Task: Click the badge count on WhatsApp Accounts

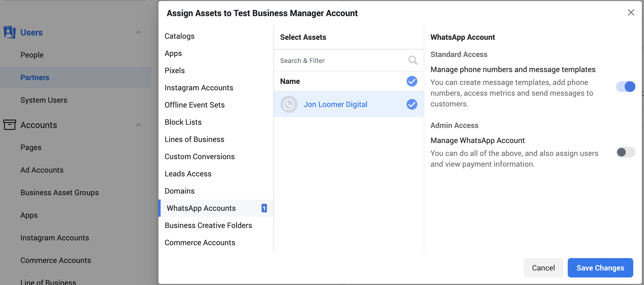Action: [x=264, y=208]
